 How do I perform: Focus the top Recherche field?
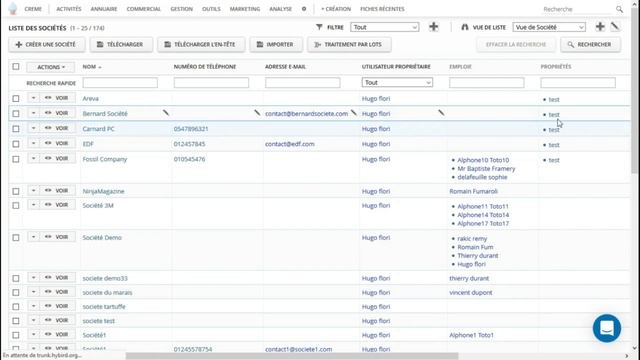pos(578,9)
